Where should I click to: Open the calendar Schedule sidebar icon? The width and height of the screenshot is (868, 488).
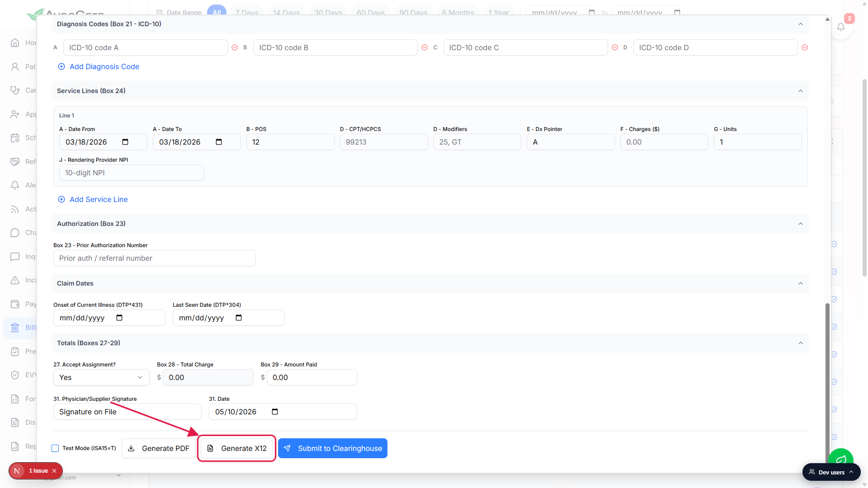pyautogui.click(x=15, y=137)
